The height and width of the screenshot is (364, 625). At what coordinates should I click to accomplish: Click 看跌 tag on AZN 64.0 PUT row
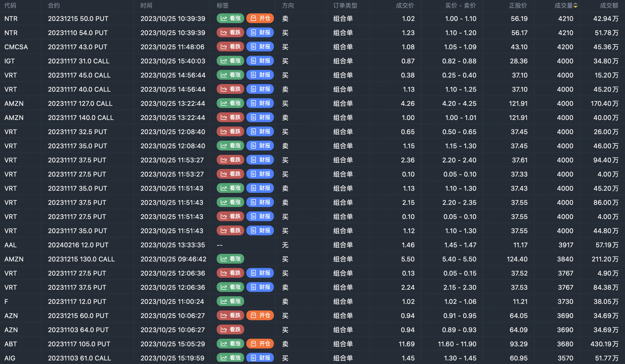[x=231, y=330]
